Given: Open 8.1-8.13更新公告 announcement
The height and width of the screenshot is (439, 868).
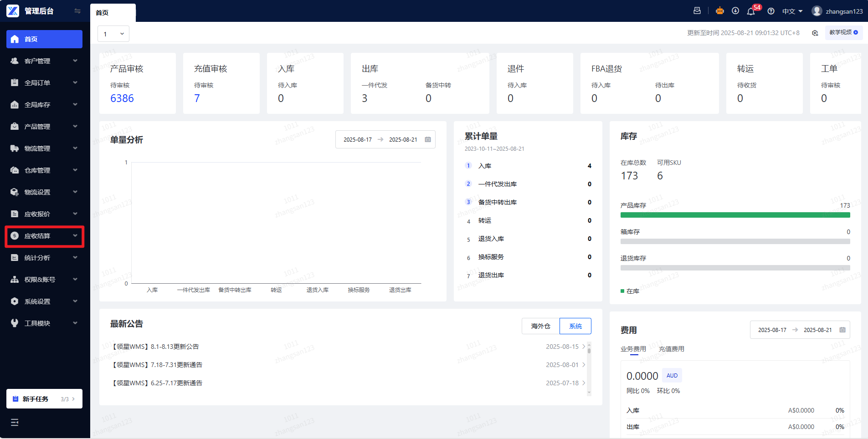Looking at the screenshot, I should click(175, 347).
